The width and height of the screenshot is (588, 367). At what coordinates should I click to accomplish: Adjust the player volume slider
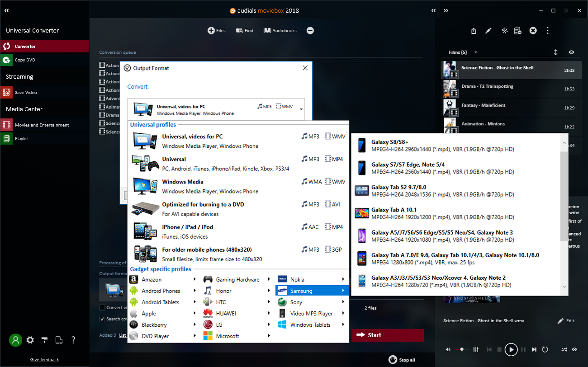[462, 349]
